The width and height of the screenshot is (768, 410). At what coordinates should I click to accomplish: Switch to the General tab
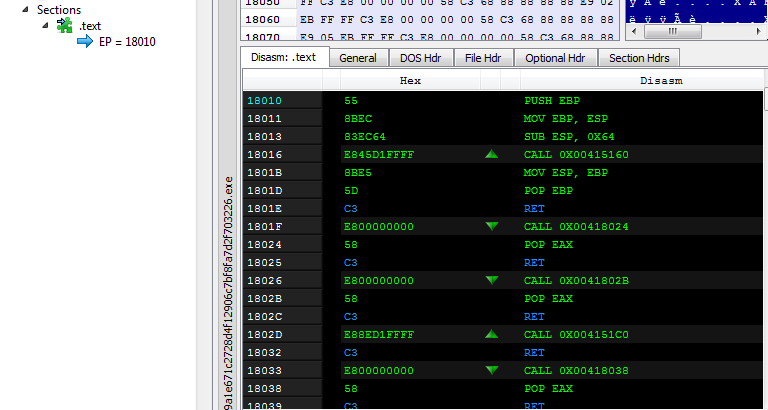point(357,58)
